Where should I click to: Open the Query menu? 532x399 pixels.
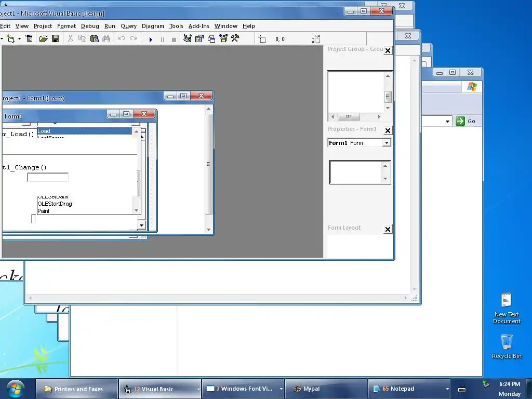tap(129, 26)
